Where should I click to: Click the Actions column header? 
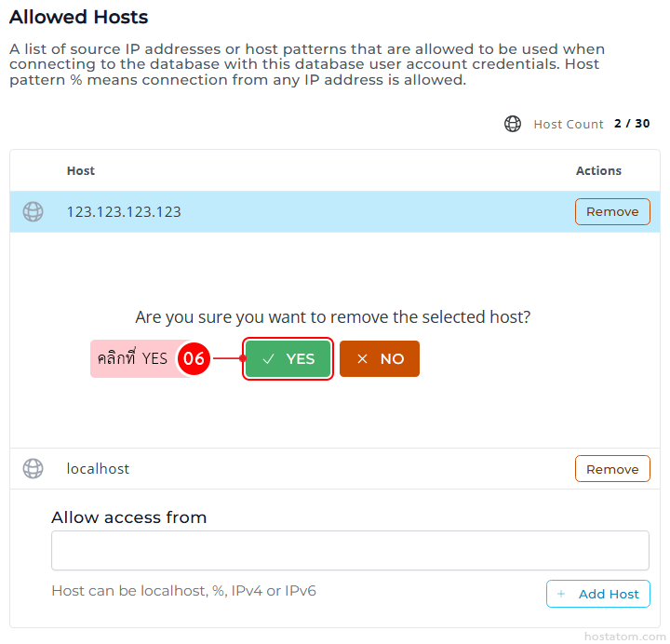tap(598, 171)
